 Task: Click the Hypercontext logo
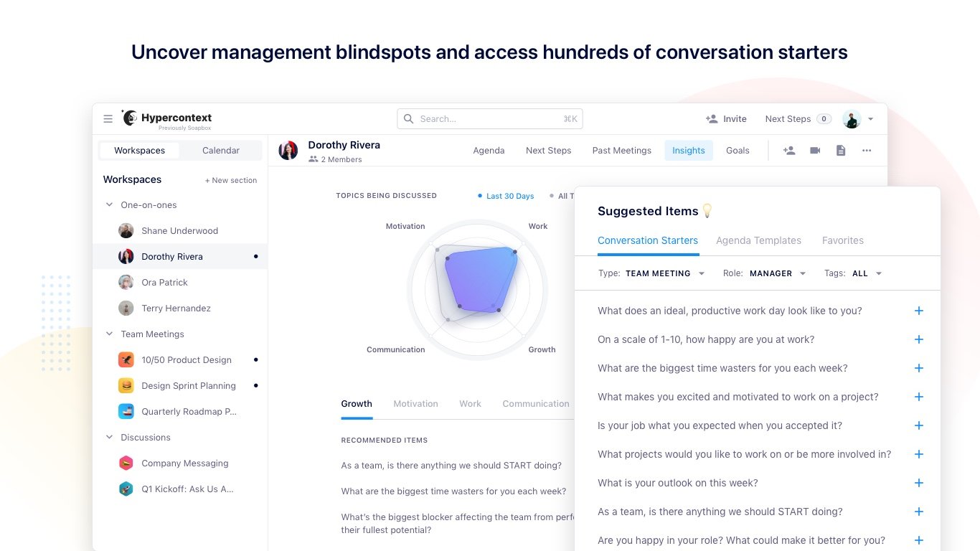[167, 119]
